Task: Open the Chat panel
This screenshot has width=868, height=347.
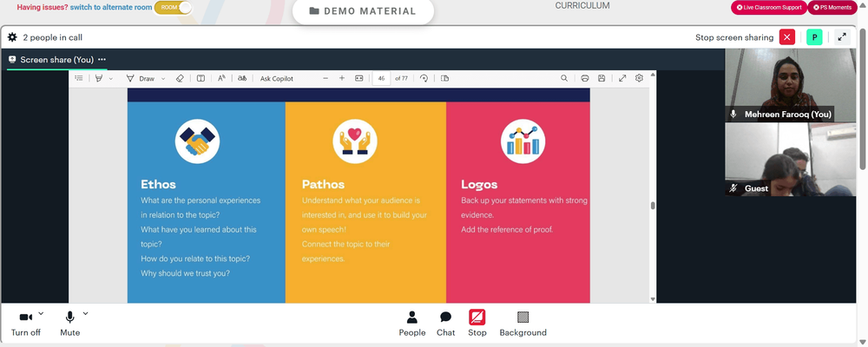Action: pyautogui.click(x=445, y=324)
